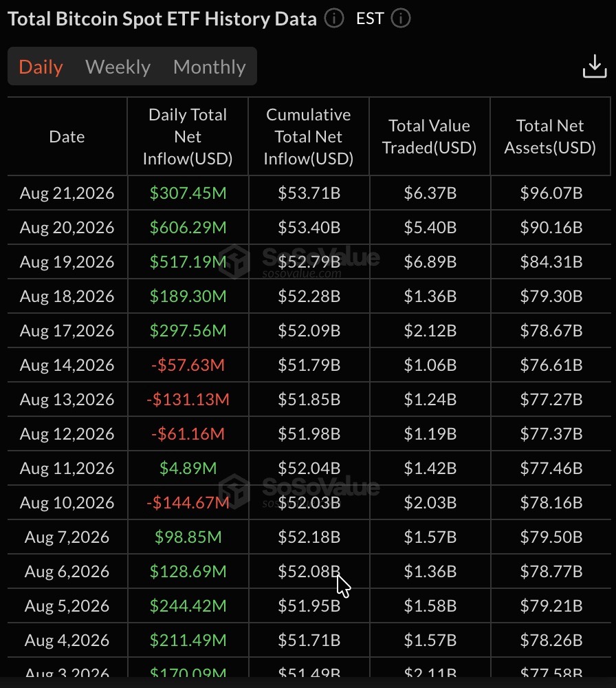Select the Aug 21,2026 date cell
616x688 pixels.
click(67, 193)
